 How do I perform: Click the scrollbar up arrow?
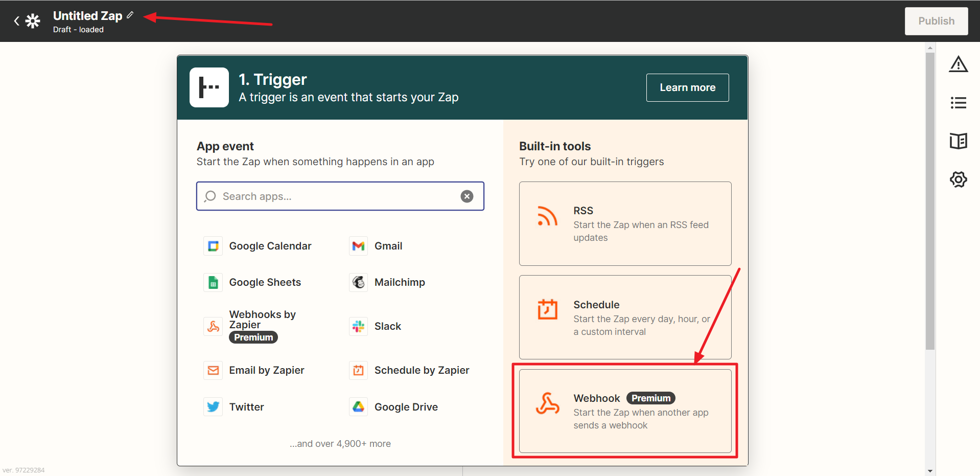(x=930, y=48)
